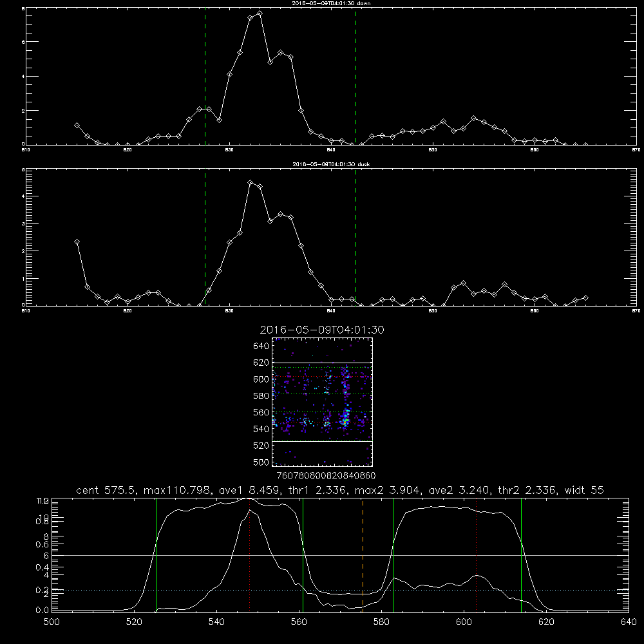Click the 'thr1 2.336' value
This screenshot has width=644, height=644.
[317, 490]
